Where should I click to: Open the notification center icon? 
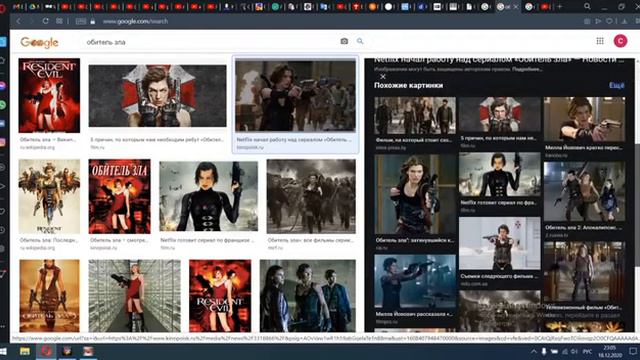tap(633, 351)
